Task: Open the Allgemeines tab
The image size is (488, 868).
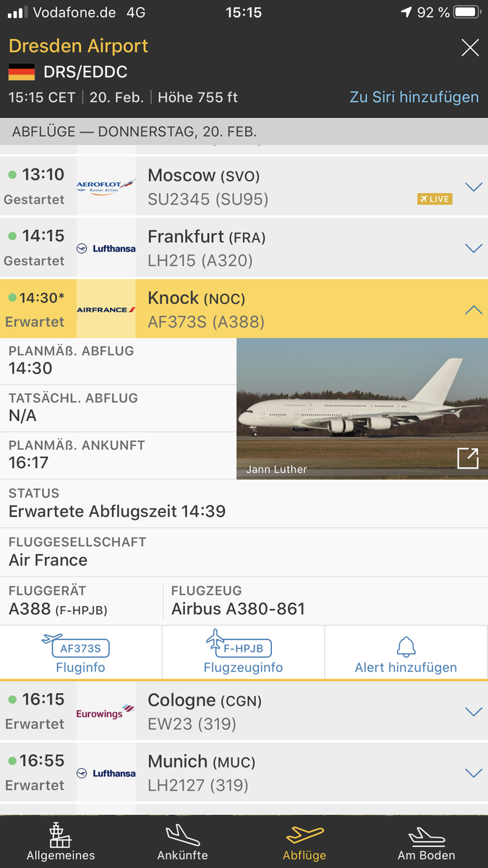Action: click(x=61, y=842)
